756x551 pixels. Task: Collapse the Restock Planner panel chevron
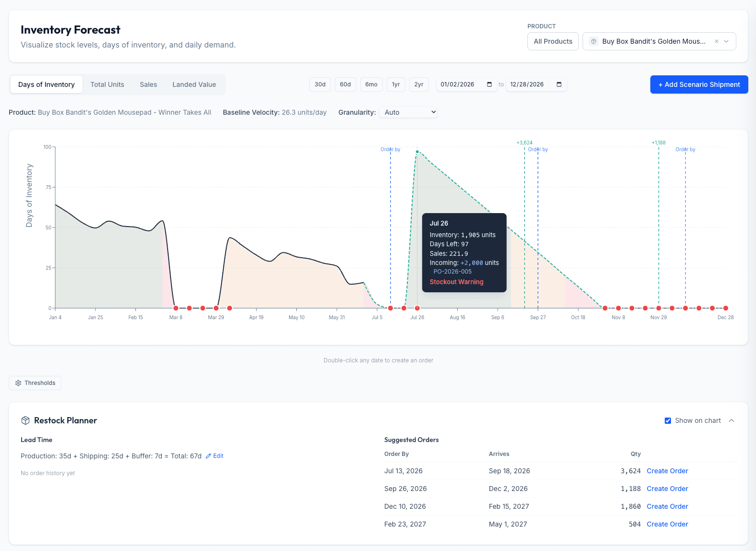732,420
